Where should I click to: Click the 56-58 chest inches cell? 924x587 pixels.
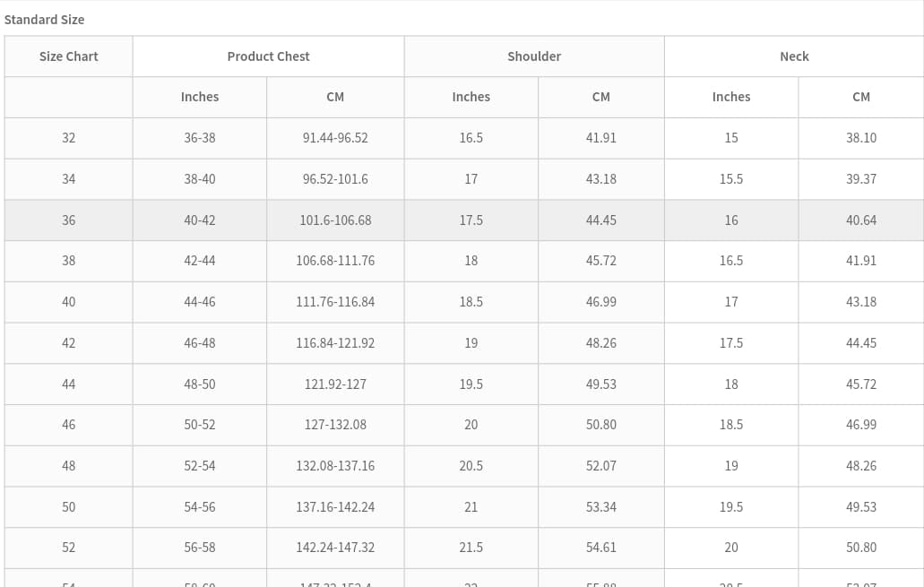pos(200,548)
